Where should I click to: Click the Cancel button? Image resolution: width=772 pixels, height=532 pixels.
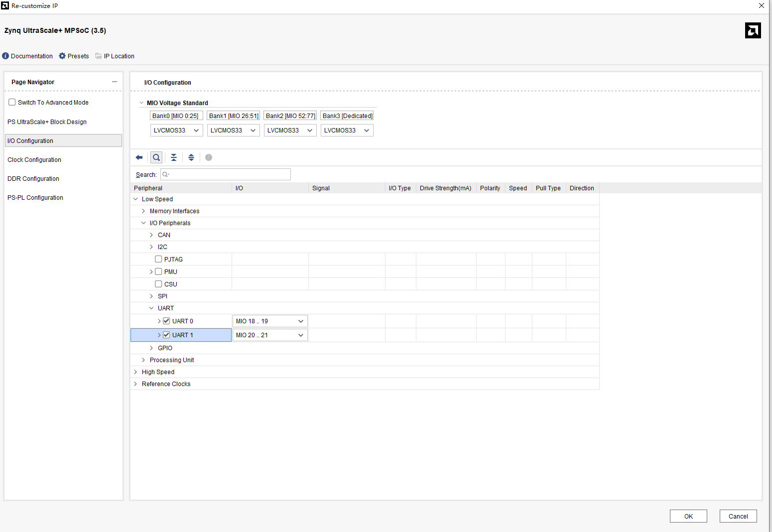(x=738, y=516)
